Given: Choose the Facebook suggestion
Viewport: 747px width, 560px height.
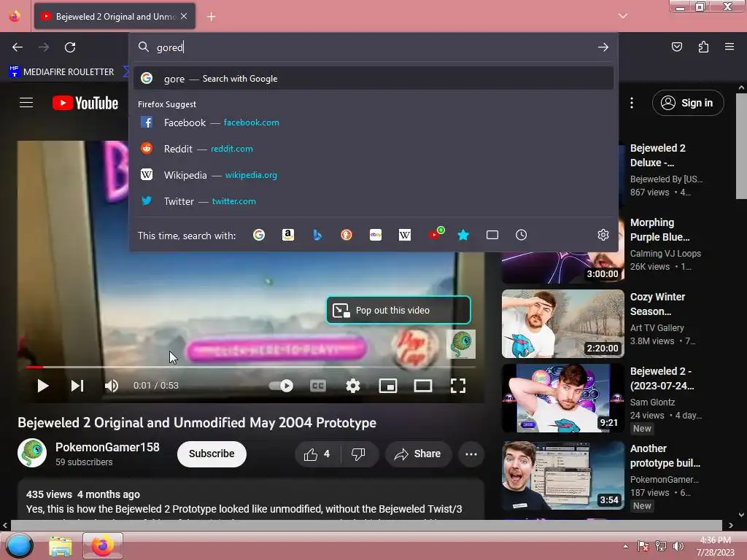Looking at the screenshot, I should pos(373,122).
